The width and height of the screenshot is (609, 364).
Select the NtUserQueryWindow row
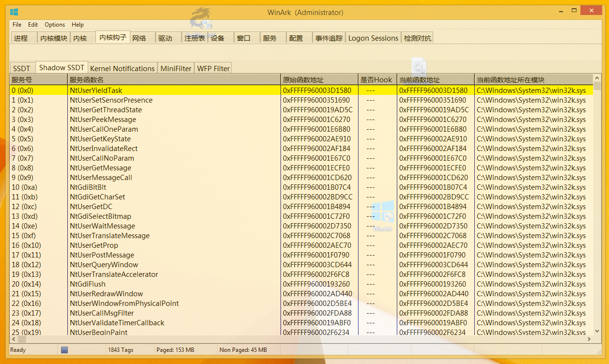[x=301, y=264]
